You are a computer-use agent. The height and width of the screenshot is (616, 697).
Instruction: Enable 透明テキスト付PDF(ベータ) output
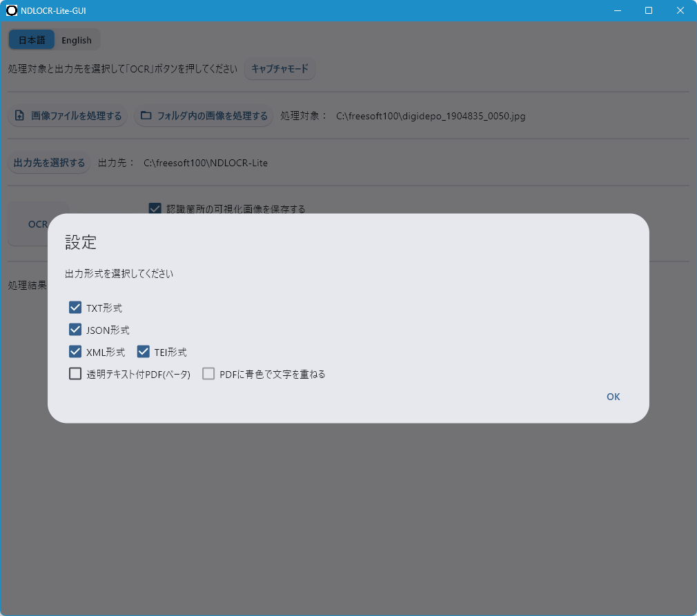tap(75, 374)
